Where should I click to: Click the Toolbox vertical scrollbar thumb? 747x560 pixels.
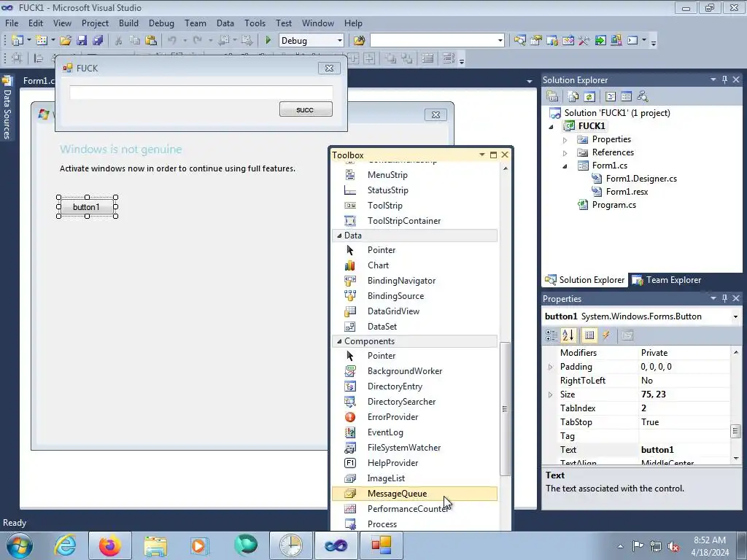pos(505,408)
